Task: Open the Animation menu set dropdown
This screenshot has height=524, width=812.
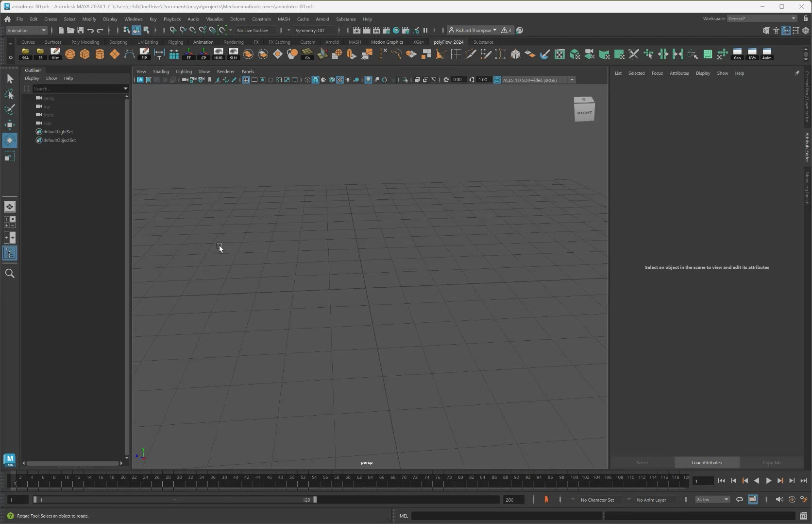Action: [26, 30]
